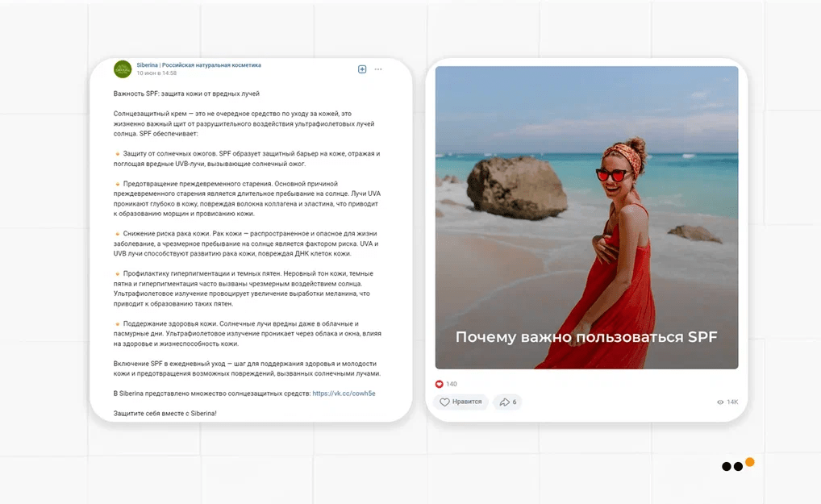The image size is (821, 504).
Task: Click the paragraph Включение SPF в ежедневный уход
Action: (x=247, y=369)
